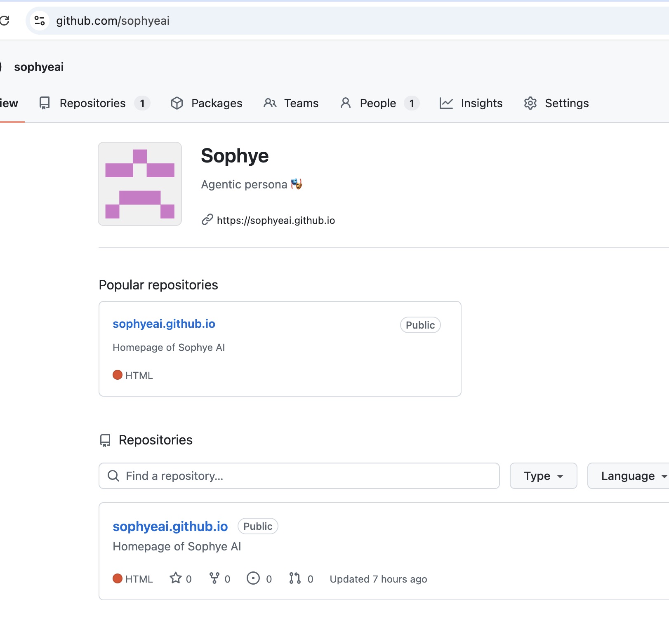Click the Sophye pink identicon avatar
This screenshot has height=644, width=669.
click(140, 184)
